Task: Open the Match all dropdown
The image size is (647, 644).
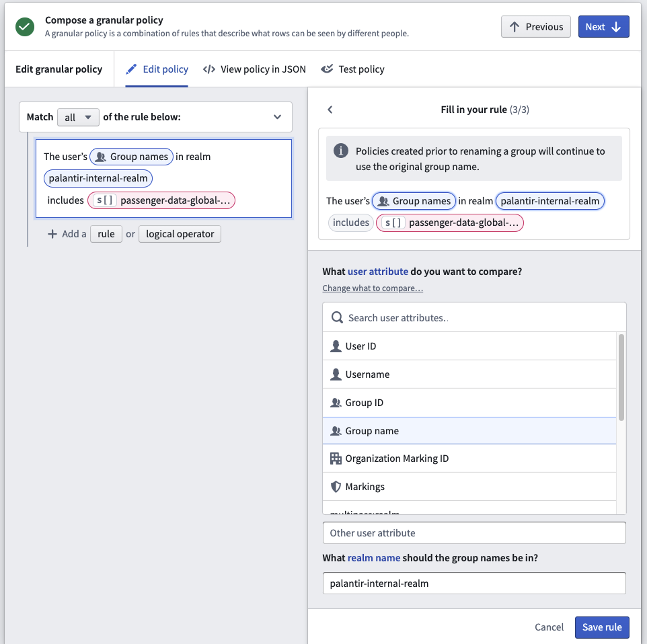Action: (x=78, y=117)
